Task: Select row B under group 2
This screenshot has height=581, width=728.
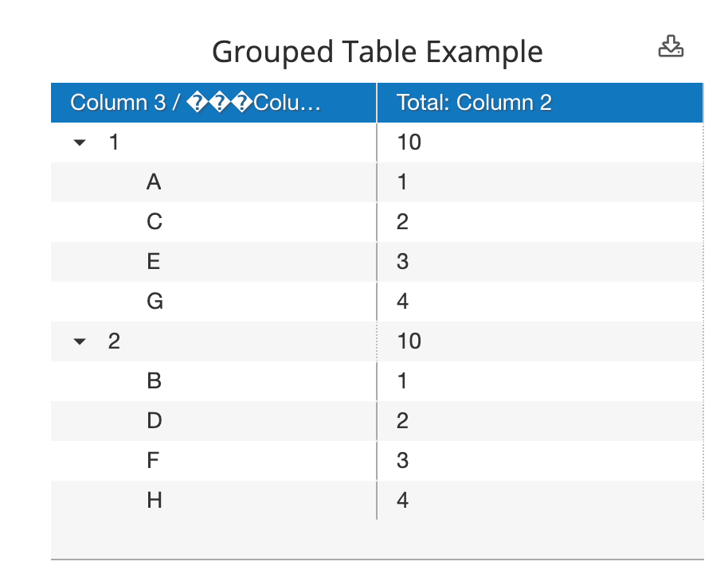Action: (x=154, y=380)
